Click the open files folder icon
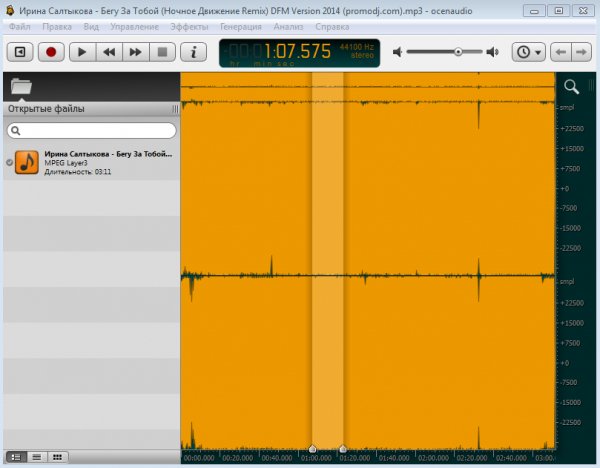The image size is (600, 468). tap(21, 86)
